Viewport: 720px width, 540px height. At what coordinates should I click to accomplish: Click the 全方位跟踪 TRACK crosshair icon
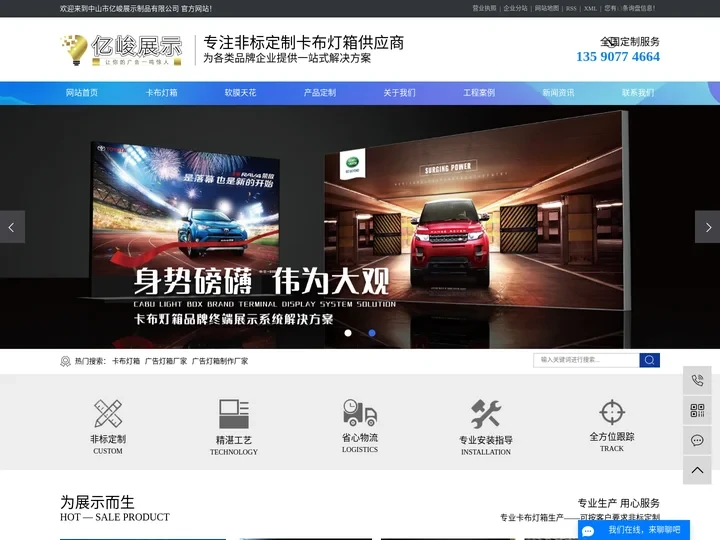pos(612,412)
